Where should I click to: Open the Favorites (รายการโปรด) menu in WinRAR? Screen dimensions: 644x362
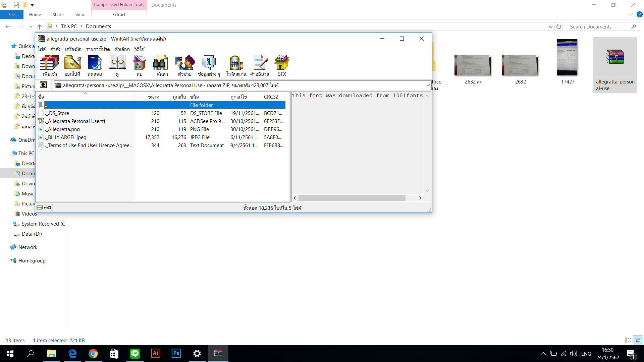[98, 49]
